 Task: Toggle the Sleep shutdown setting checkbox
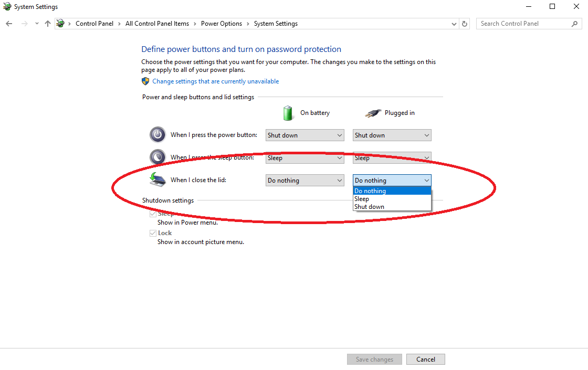click(x=153, y=214)
